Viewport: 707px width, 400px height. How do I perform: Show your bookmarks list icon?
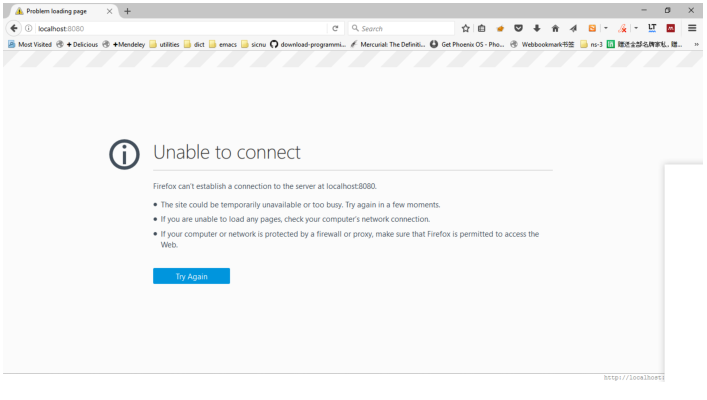[x=482, y=28]
